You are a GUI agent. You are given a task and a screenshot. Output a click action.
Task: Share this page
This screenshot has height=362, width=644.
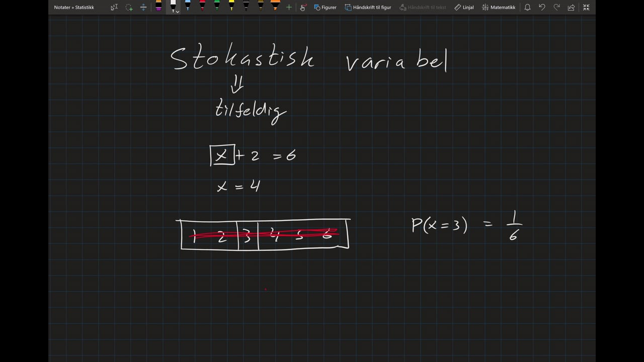[x=571, y=7]
